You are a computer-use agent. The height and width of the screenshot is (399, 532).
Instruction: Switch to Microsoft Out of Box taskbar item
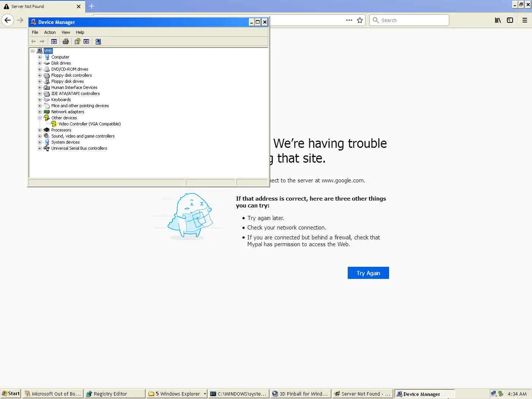click(53, 394)
